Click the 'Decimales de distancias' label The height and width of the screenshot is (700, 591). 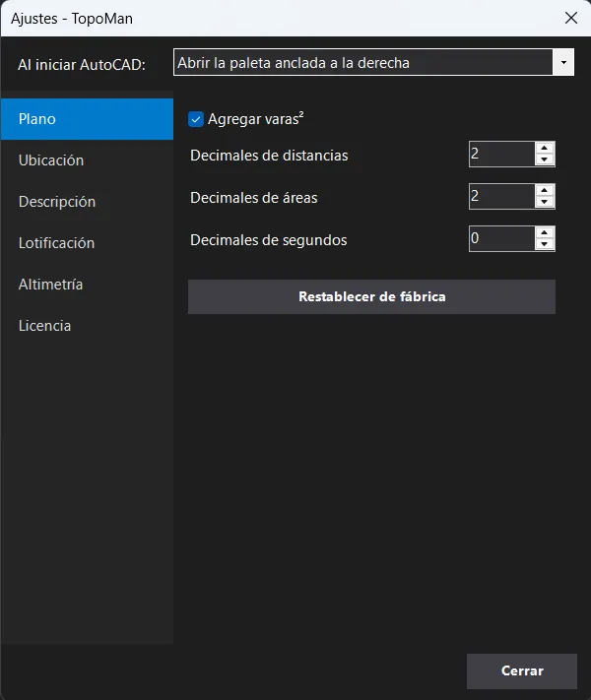pyautogui.click(x=269, y=156)
